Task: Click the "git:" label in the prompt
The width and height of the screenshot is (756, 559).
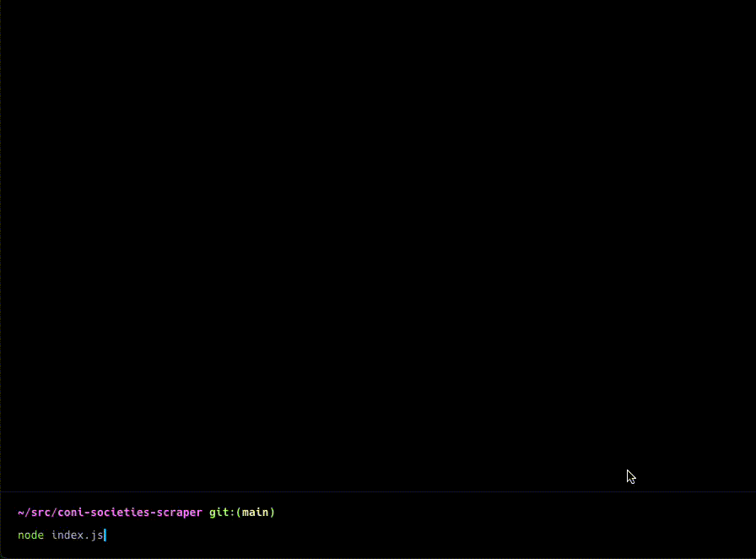Action: pyautogui.click(x=222, y=513)
